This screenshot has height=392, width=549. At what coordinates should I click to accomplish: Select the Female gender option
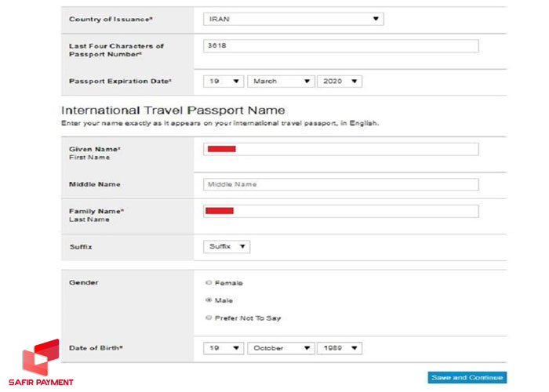[208, 283]
